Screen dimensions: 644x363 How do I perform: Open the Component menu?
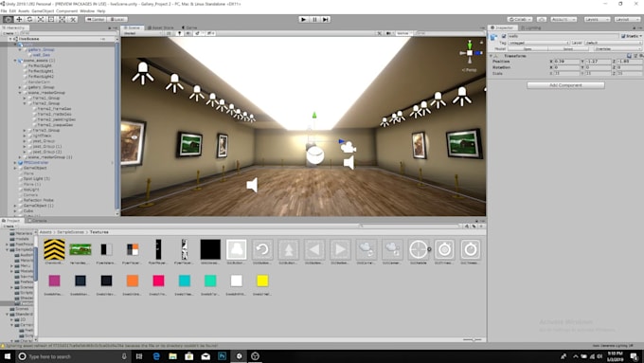point(66,10)
